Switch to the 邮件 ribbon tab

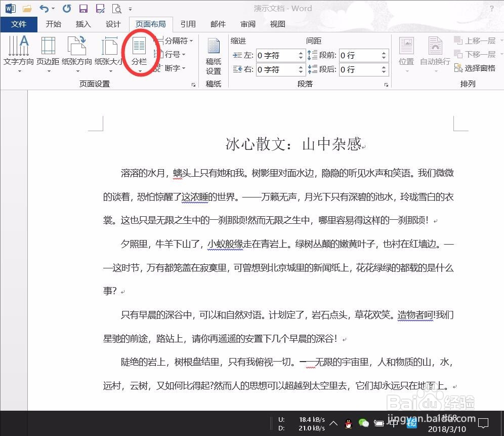pos(218,24)
